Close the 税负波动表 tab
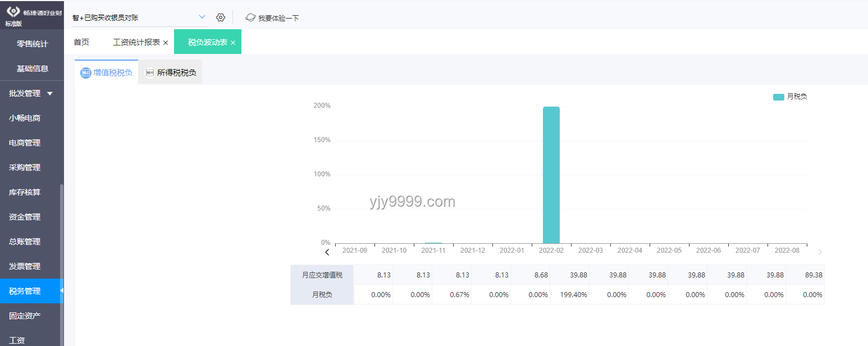 [x=233, y=43]
